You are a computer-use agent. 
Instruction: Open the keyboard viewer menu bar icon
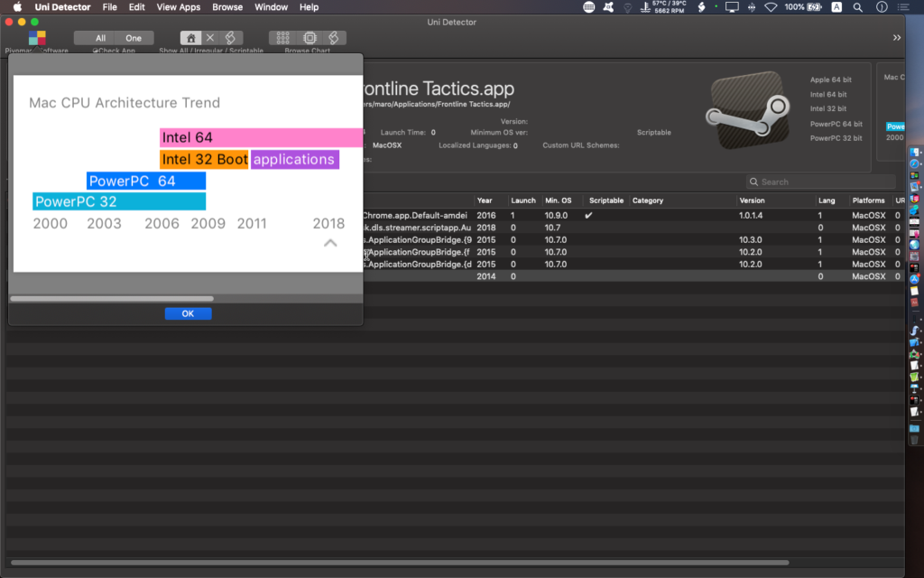pyautogui.click(x=588, y=7)
